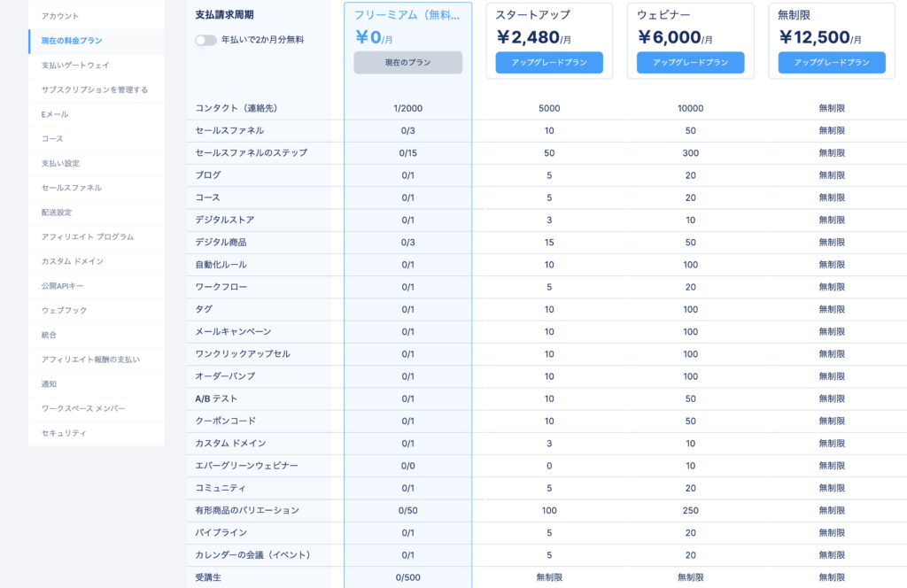Click the スタートアップ plan's アップグレードプラン button
The image size is (907, 588).
[x=549, y=63]
